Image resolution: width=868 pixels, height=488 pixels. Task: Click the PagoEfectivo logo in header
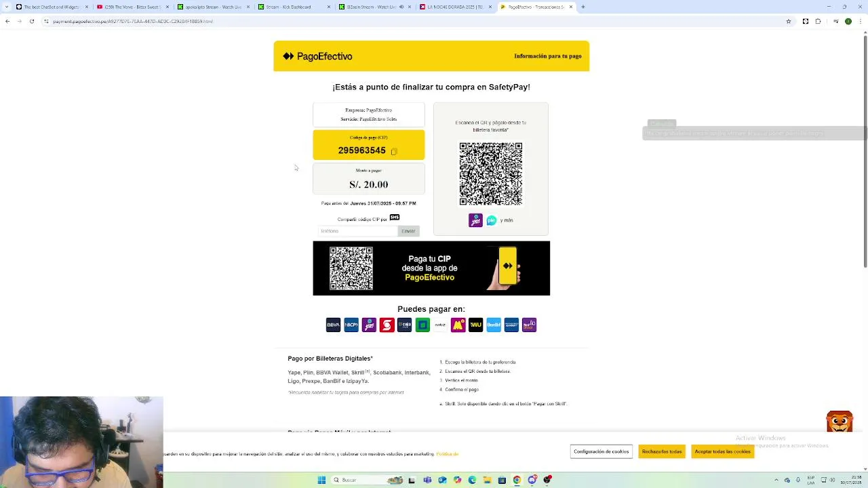pos(317,56)
